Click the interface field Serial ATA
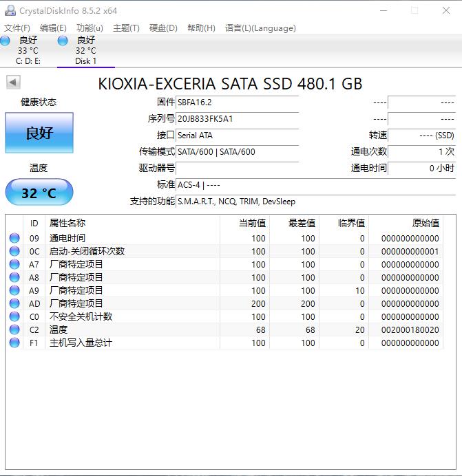Viewport: 462px width, 476px height. [238, 135]
